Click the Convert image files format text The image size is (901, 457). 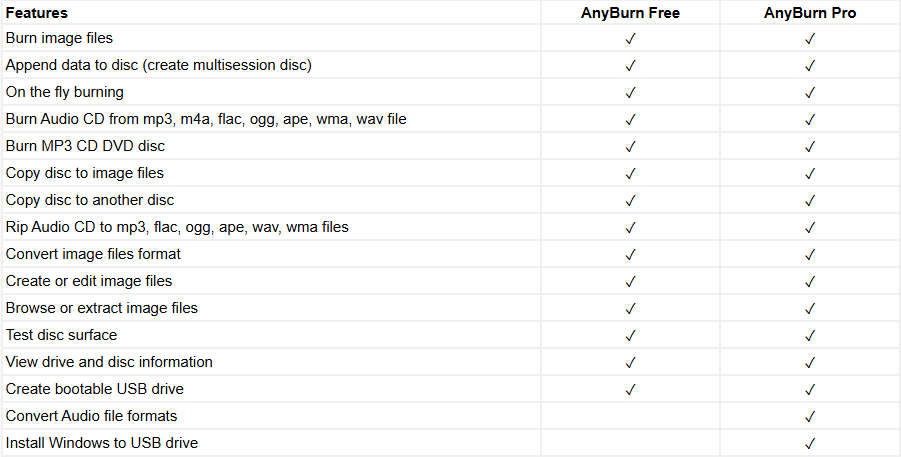tap(93, 254)
